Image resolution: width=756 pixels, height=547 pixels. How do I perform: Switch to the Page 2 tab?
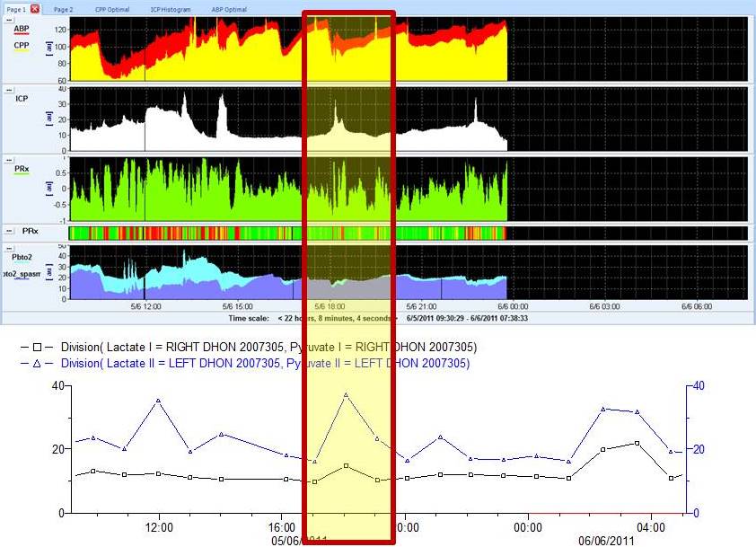click(63, 8)
